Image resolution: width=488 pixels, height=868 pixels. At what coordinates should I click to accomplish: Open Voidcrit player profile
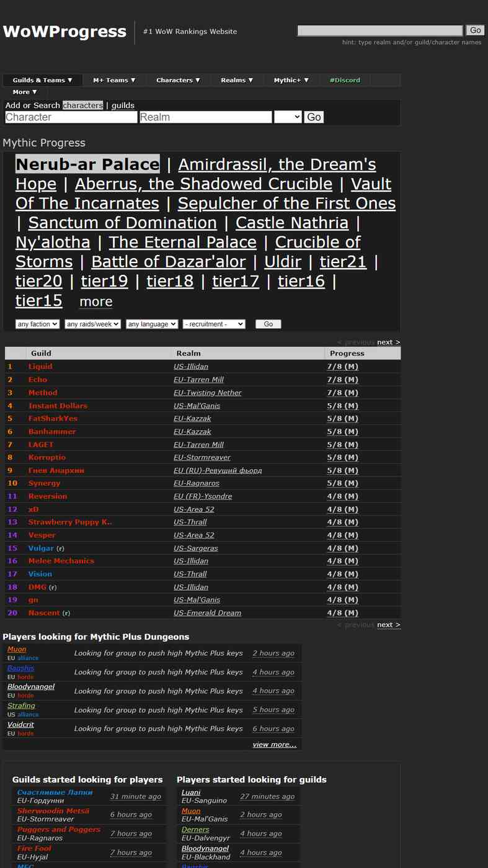pos(20,725)
